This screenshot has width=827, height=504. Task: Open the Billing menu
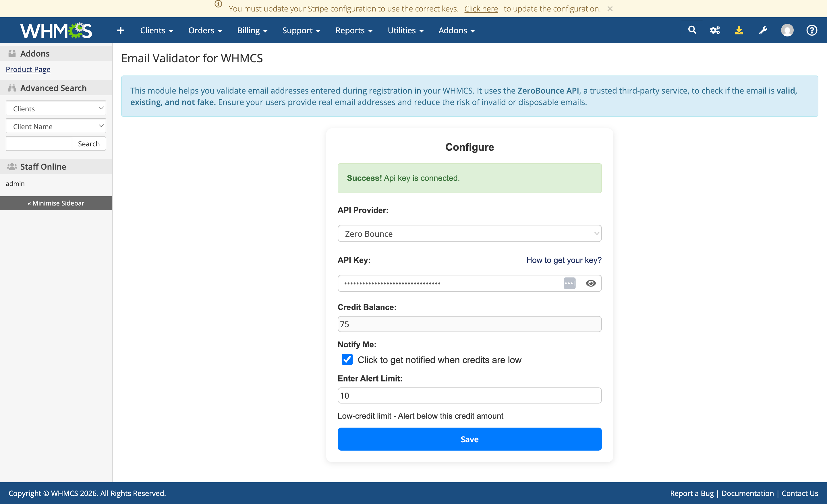252,30
